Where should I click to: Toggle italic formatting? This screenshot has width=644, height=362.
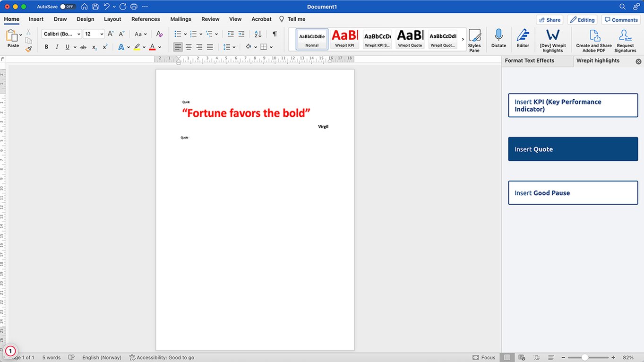pyautogui.click(x=57, y=47)
